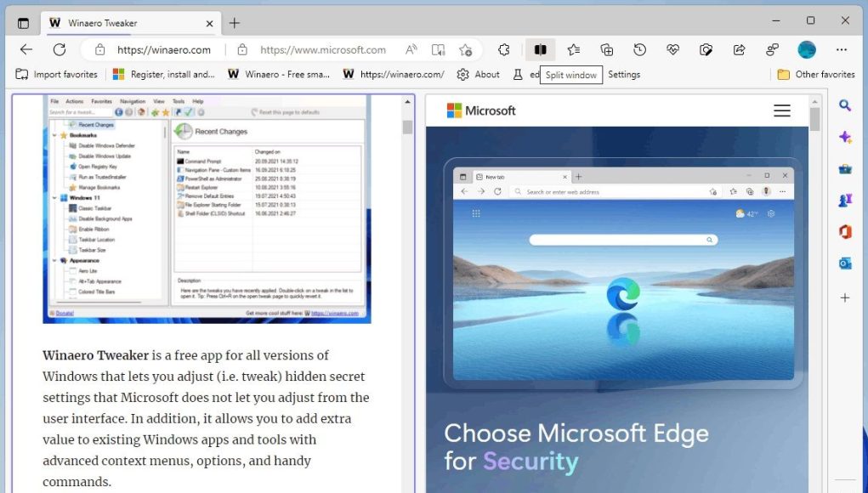Screen dimensions: 868x493
Task: Click the toolbar icon left of profile avatar
Action: point(772,50)
